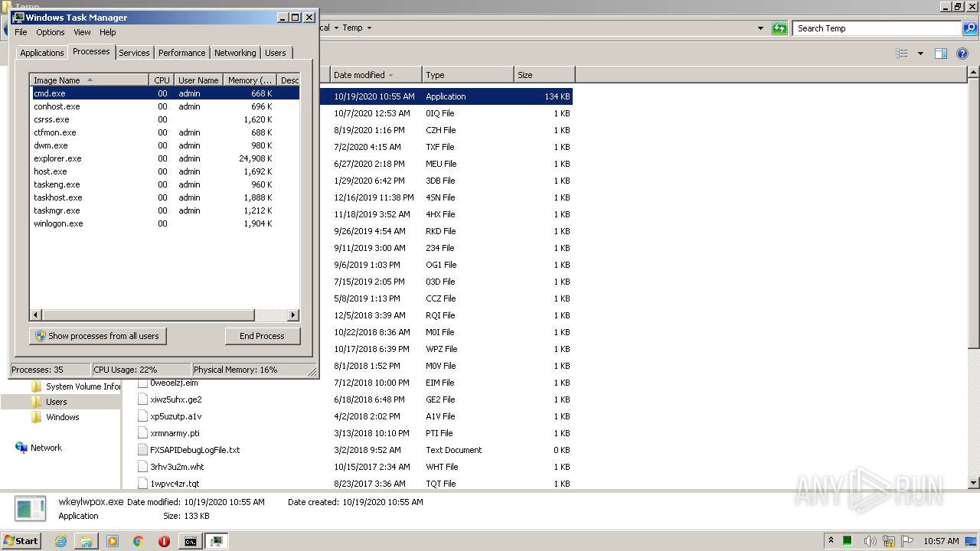Switch to the Services tab
980x551 pixels.
point(134,53)
